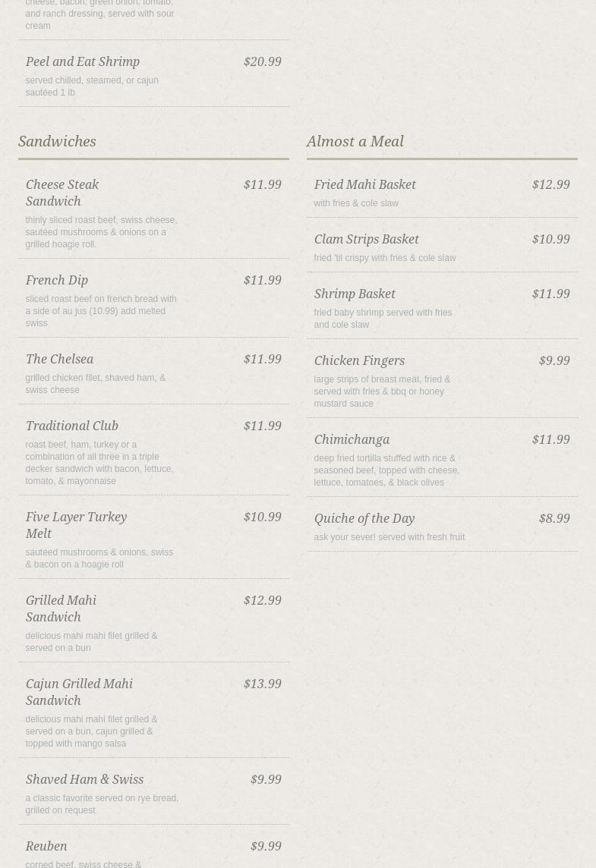Click the $20.99 Peel and Eat Shrimp price
This screenshot has width=596, height=868.
pyautogui.click(x=262, y=62)
